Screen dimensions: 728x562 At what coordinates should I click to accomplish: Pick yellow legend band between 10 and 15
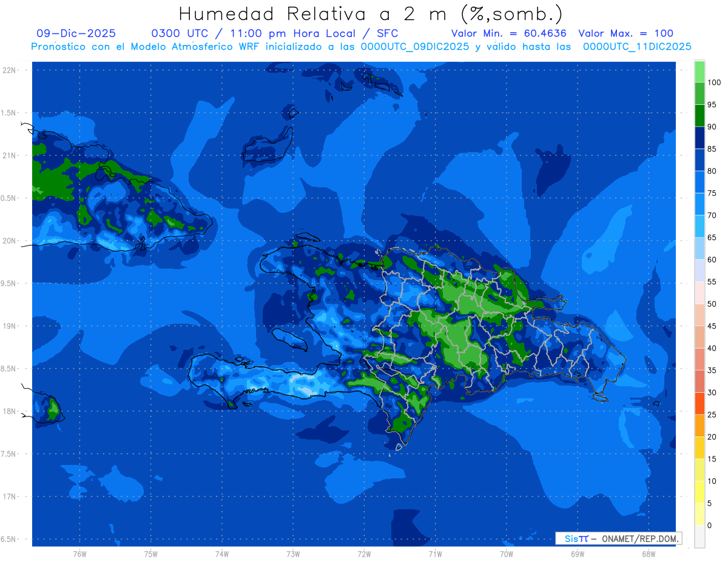[x=699, y=470]
